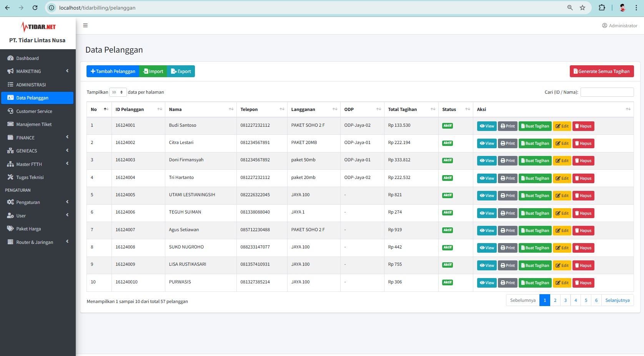Open Manajemen Tiket sidebar item

(x=38, y=124)
